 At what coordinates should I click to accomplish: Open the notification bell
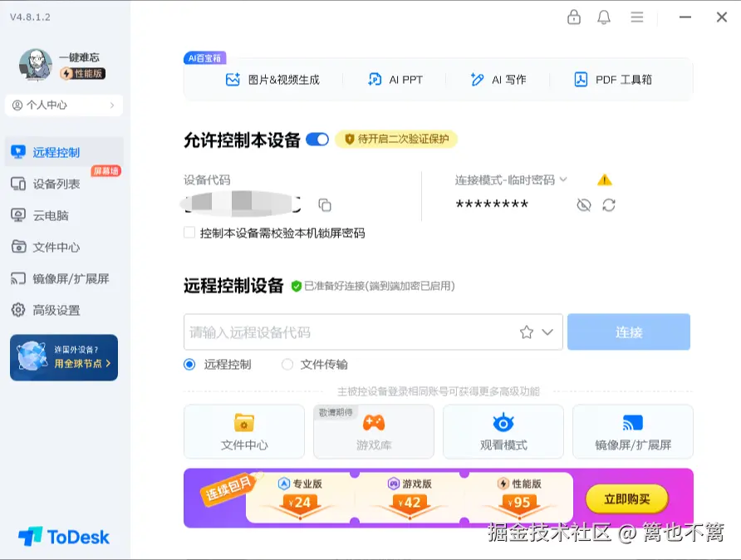pyautogui.click(x=605, y=17)
